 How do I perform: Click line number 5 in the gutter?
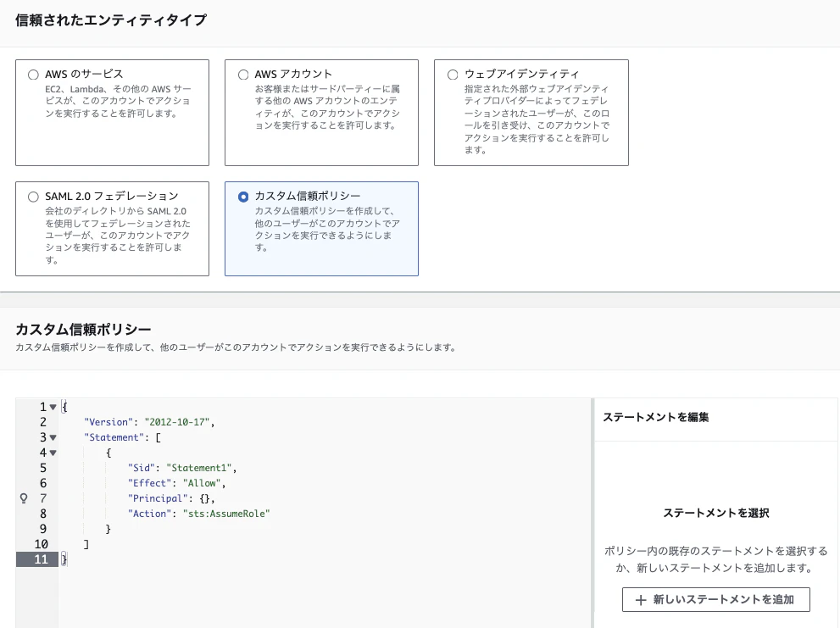(x=43, y=468)
